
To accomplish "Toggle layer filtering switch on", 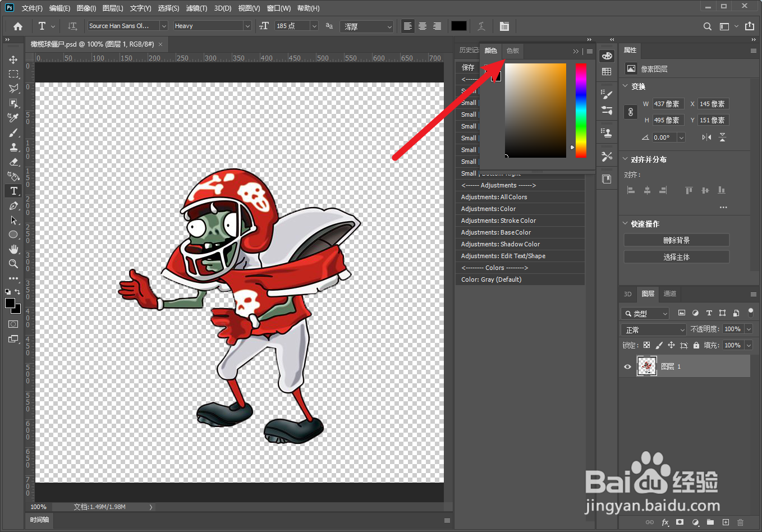I will (x=751, y=313).
